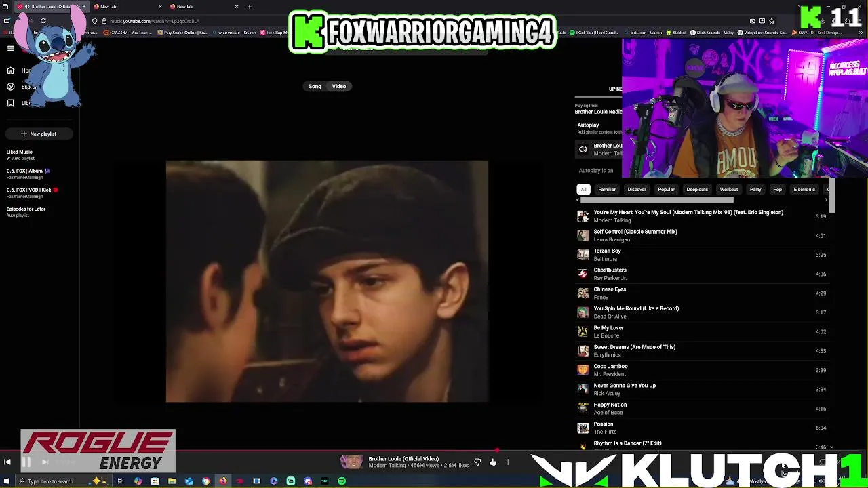Viewport: 868px width, 488px height.
Task: Click the New playlist button
Action: [38, 134]
